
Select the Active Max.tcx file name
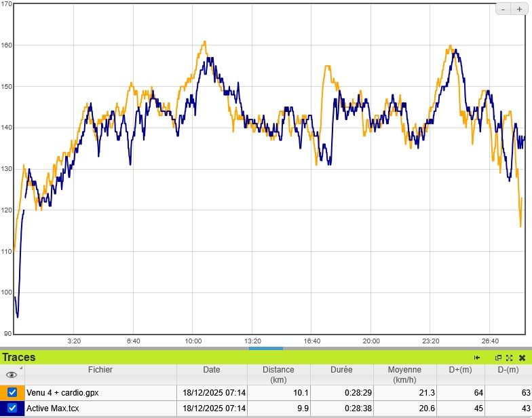(52, 408)
